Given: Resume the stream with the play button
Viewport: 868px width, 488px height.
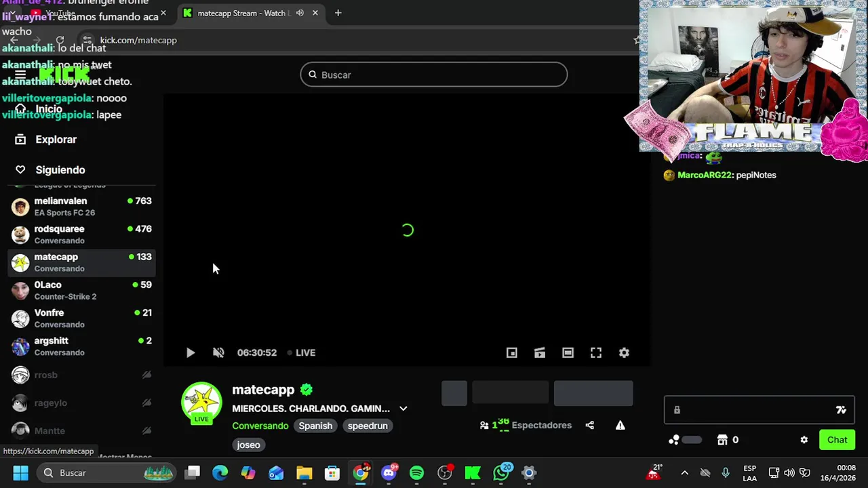Looking at the screenshot, I should [191, 352].
